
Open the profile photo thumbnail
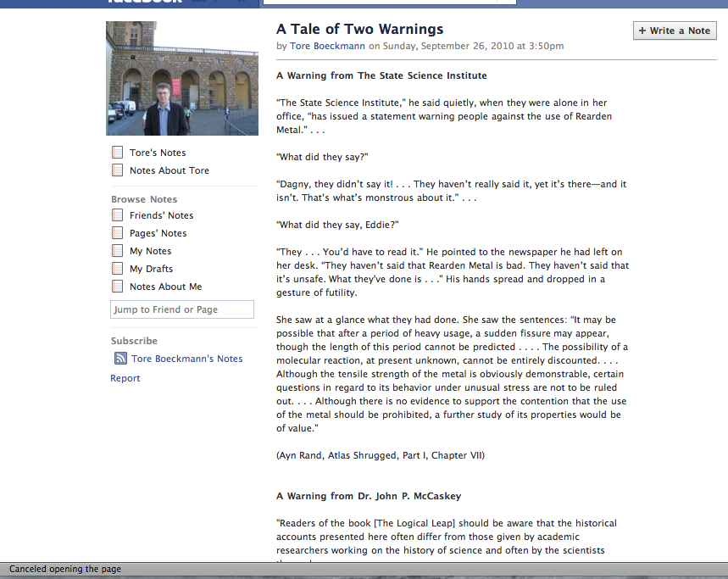[x=182, y=79]
